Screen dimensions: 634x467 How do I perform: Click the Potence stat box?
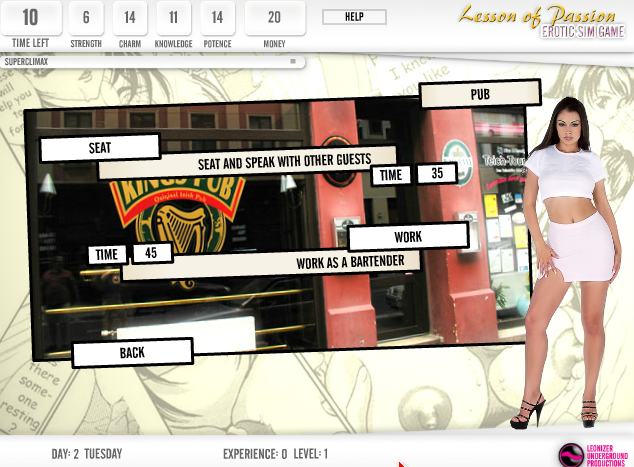217,24
